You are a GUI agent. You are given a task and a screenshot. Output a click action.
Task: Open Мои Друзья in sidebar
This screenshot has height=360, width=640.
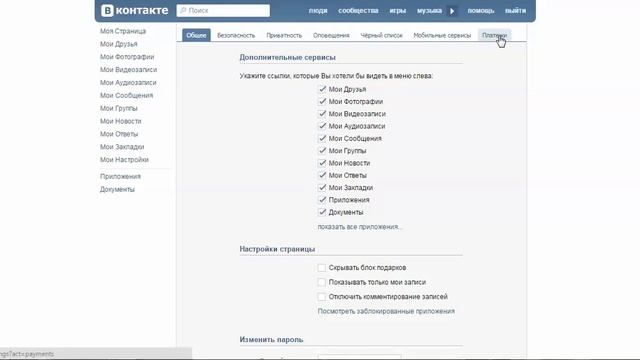click(119, 44)
